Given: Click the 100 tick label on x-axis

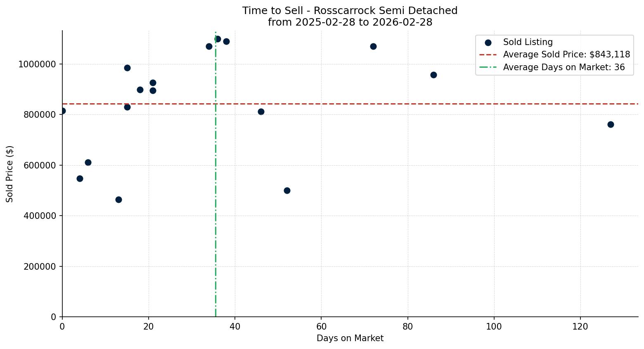Looking at the screenshot, I should pos(494,326).
